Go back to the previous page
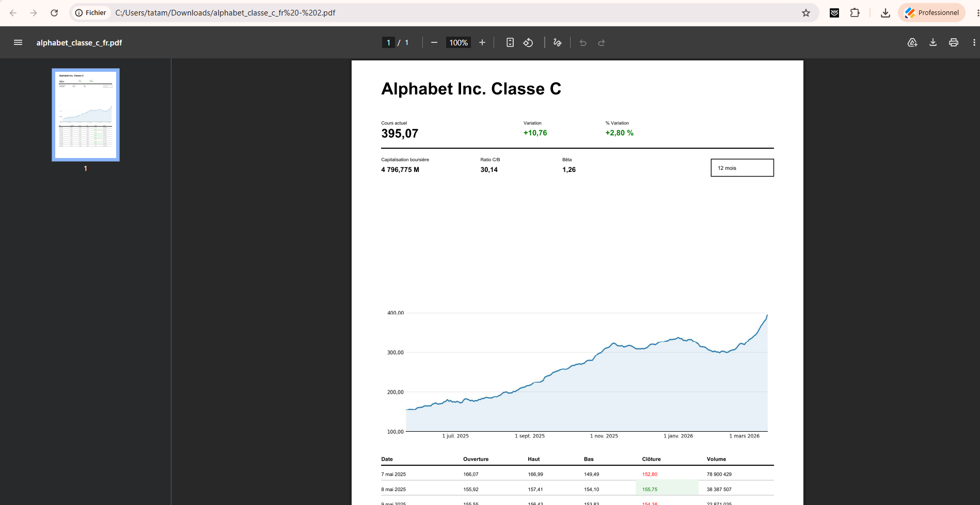The width and height of the screenshot is (980, 505). tap(13, 13)
